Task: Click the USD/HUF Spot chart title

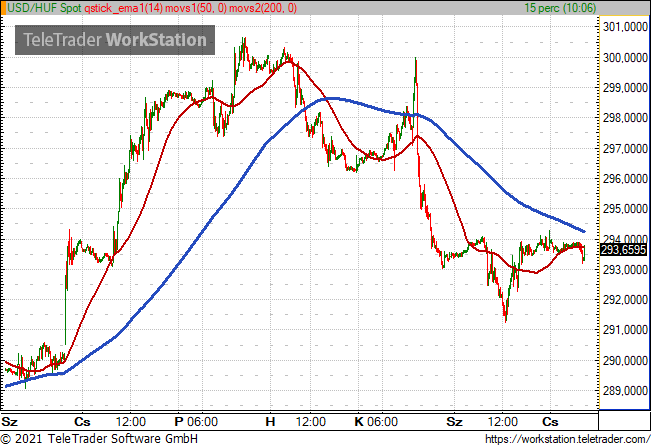Action: point(44,8)
